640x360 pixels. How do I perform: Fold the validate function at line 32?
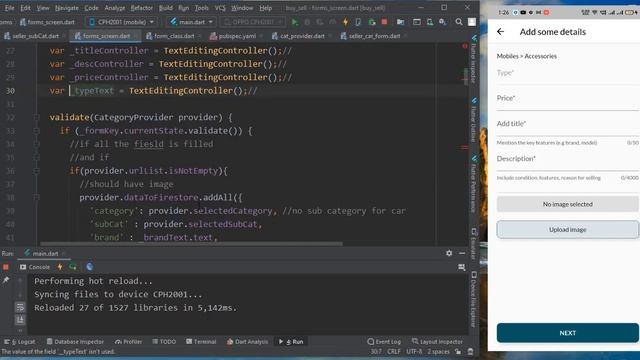pyautogui.click(x=36, y=118)
